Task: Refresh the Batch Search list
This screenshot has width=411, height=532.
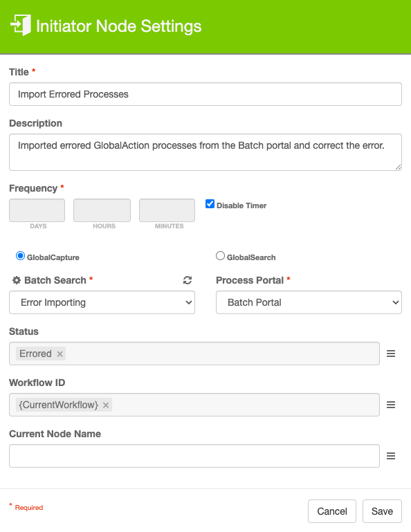Action: 188,280
